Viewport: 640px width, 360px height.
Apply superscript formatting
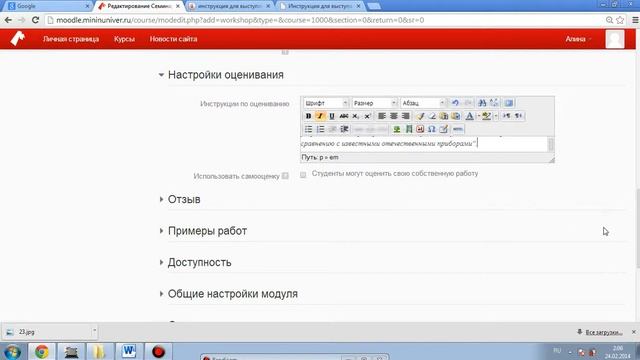pyautogui.click(x=367, y=116)
